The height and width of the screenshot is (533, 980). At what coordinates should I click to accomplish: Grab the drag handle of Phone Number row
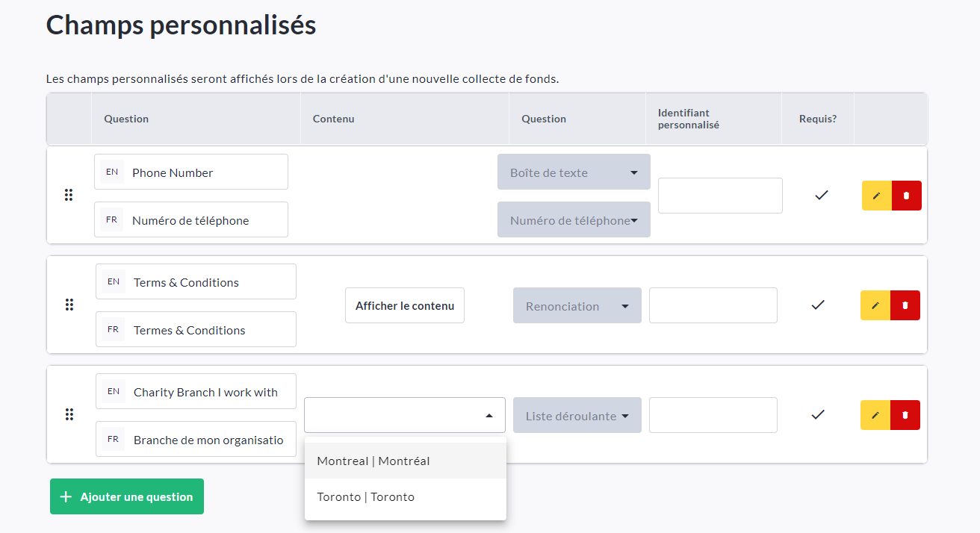pyautogui.click(x=69, y=195)
